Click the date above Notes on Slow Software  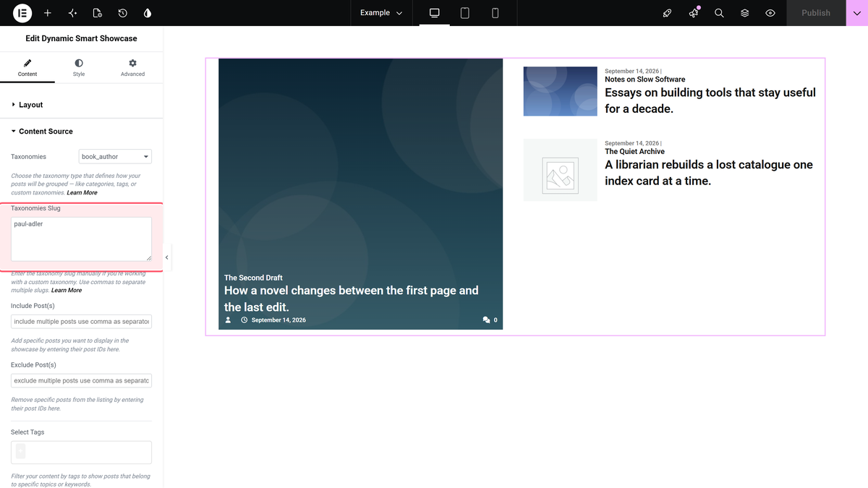pyautogui.click(x=632, y=71)
